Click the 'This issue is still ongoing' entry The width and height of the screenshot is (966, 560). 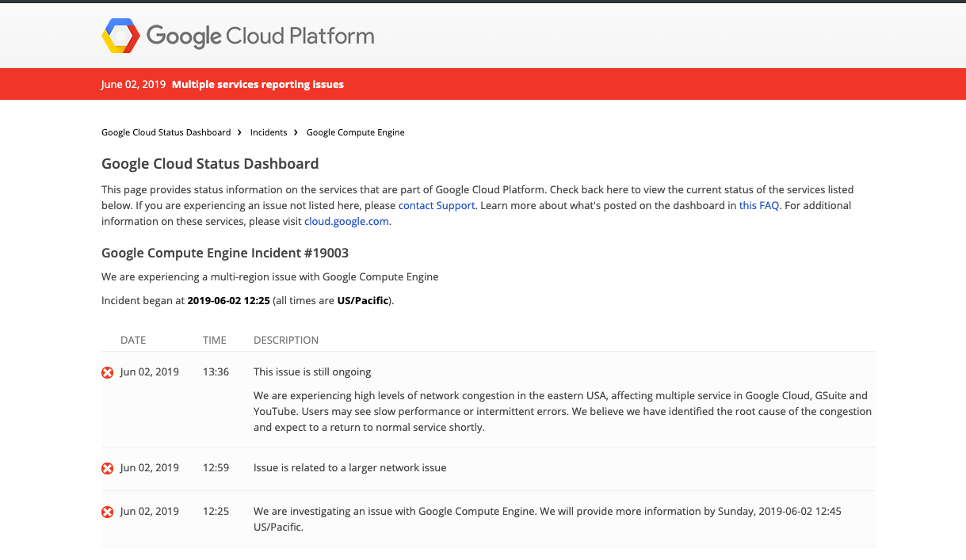coord(312,371)
